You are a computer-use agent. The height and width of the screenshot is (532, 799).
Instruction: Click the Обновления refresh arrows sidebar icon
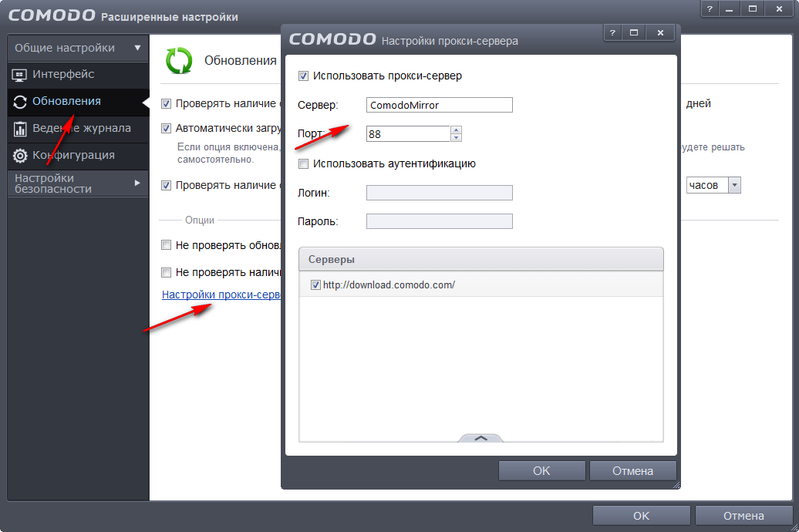(x=20, y=102)
